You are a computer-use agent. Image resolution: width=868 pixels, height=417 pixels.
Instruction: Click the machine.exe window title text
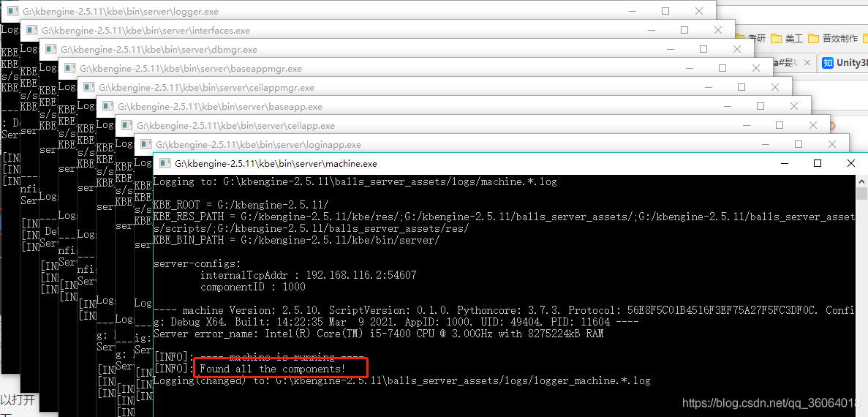tap(276, 164)
